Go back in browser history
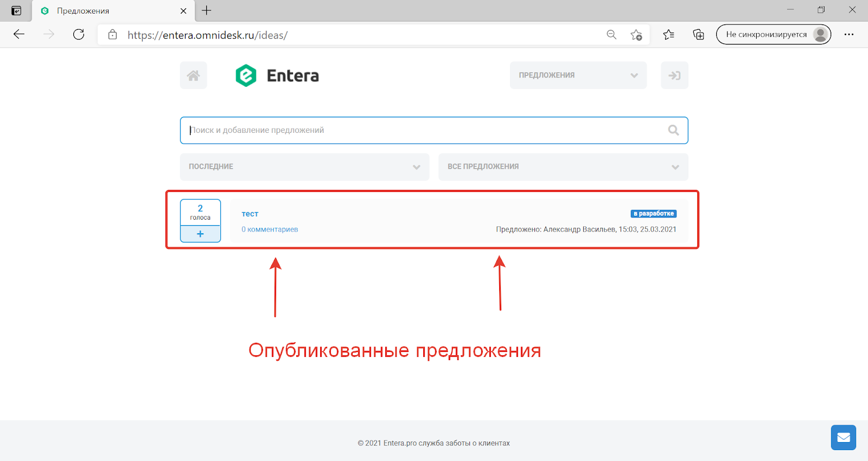The width and height of the screenshot is (868, 461). click(19, 35)
